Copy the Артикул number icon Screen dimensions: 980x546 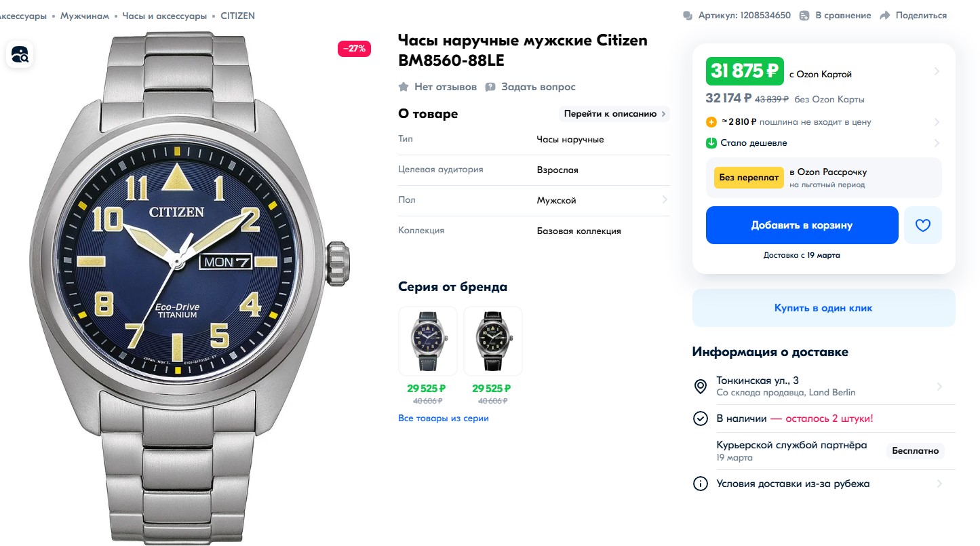click(x=688, y=16)
